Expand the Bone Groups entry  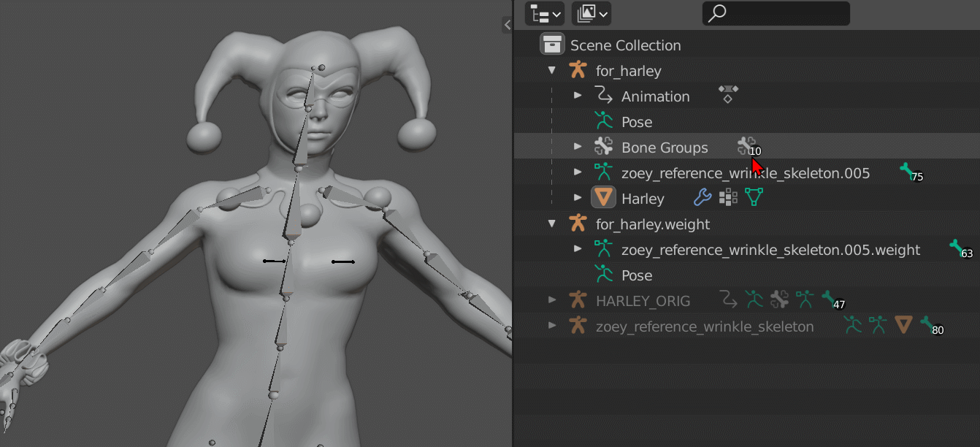[578, 147]
